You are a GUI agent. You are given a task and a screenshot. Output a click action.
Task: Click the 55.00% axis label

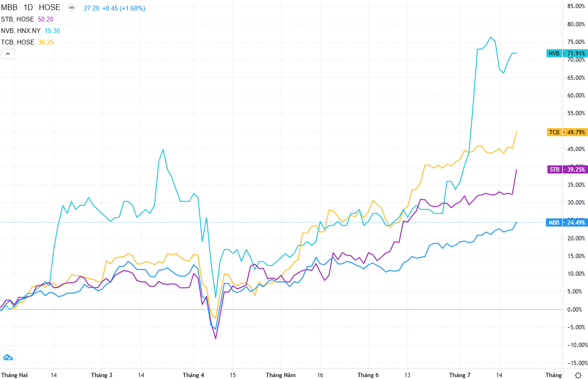(x=577, y=113)
